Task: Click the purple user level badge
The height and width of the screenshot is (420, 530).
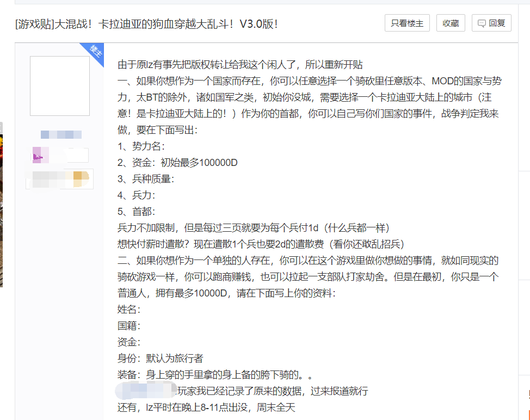Action: tap(60, 156)
